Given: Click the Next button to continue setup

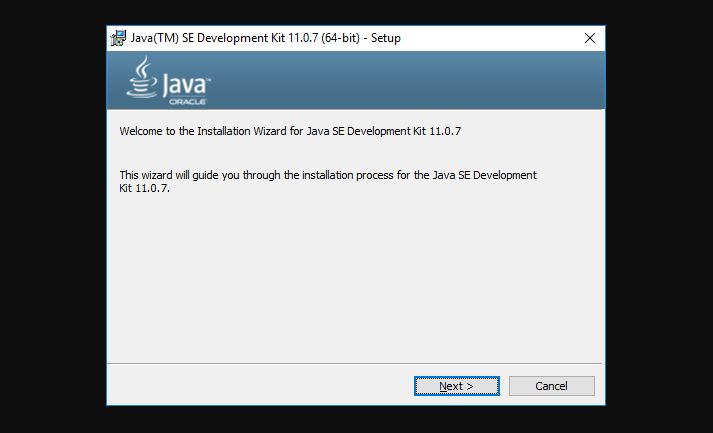Looking at the screenshot, I should coord(457,386).
